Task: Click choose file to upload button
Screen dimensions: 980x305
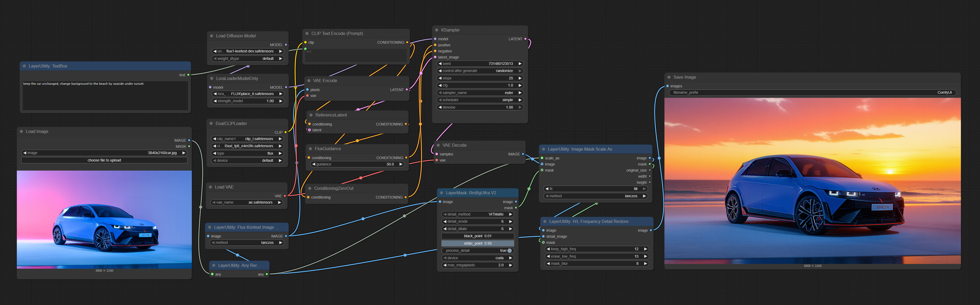Action: (x=104, y=160)
